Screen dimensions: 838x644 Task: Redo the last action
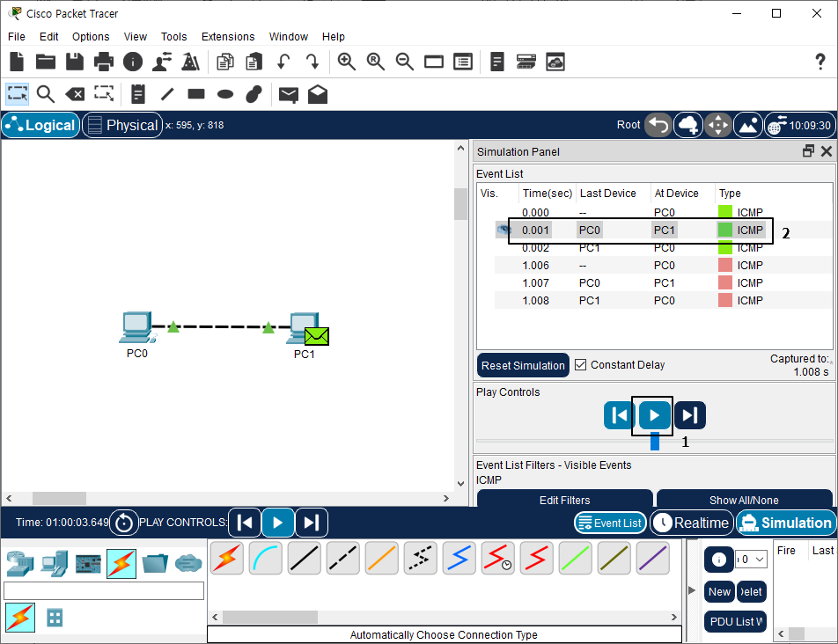[312, 62]
